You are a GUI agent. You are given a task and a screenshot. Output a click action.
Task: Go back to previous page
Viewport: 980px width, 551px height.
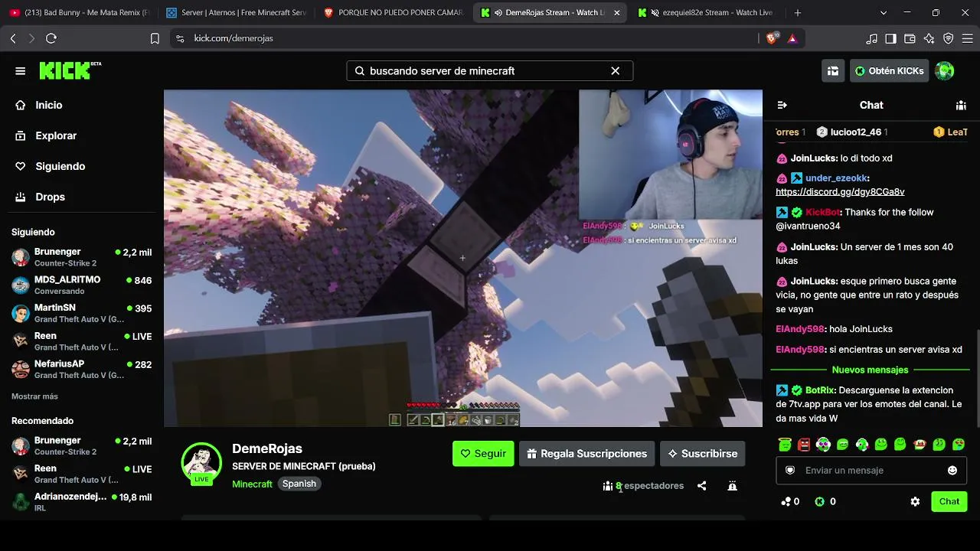pos(13,38)
